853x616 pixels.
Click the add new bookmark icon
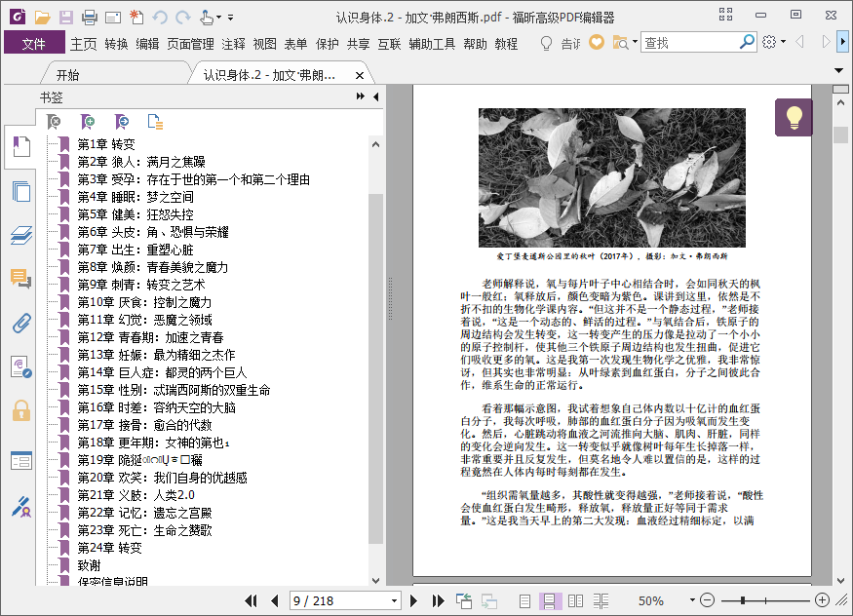[89, 122]
